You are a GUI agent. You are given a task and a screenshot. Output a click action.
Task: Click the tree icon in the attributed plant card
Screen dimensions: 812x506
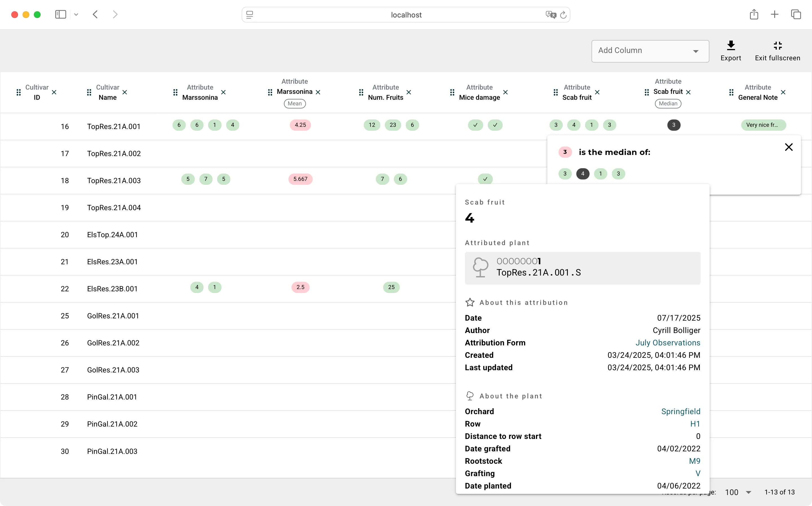click(x=481, y=267)
